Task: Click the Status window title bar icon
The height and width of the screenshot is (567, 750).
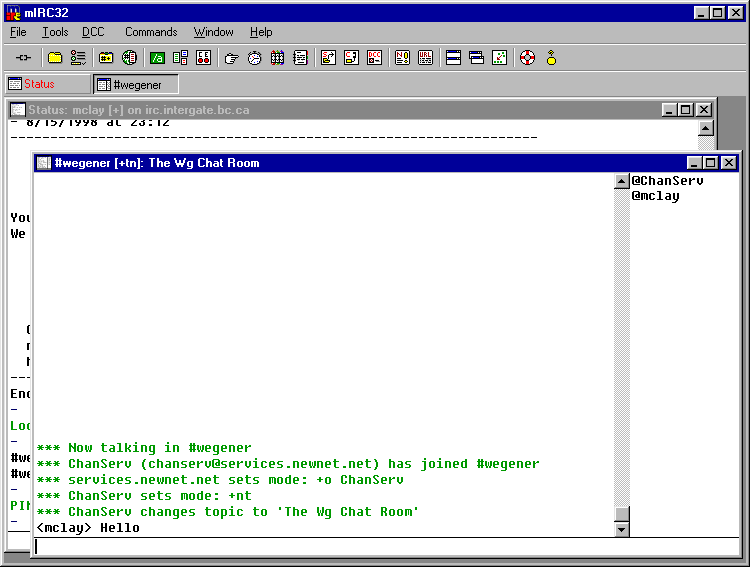Action: point(18,110)
